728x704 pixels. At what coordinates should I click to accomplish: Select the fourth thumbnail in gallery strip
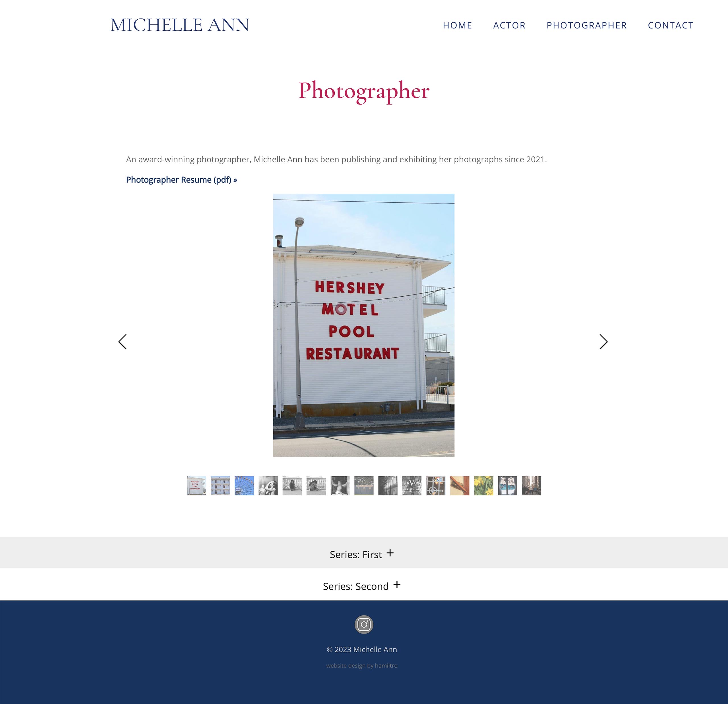(x=268, y=486)
